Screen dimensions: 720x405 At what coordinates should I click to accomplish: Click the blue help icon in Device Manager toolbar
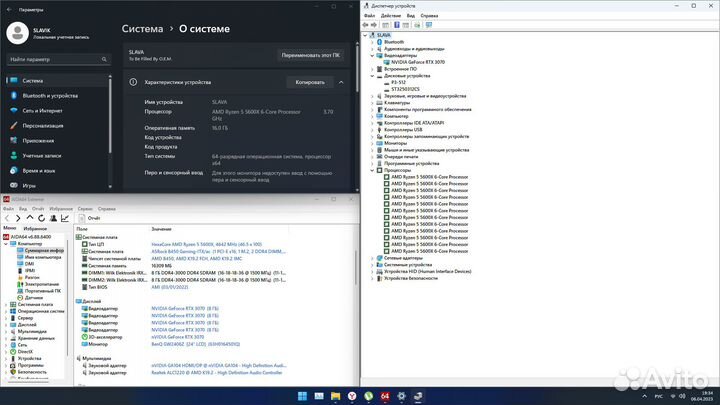click(397, 25)
